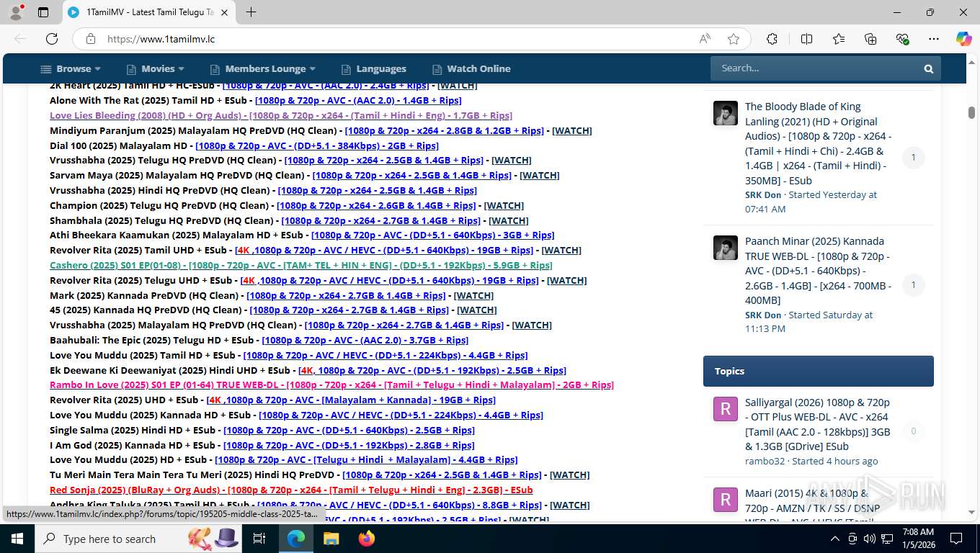
Task: Open the volume speaker tray icon
Action: [x=869, y=539]
